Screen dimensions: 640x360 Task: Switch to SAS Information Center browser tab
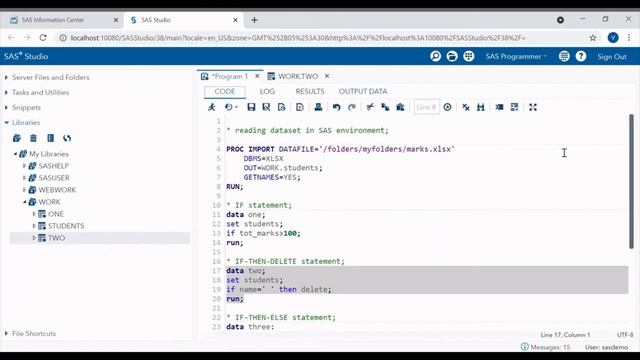64,20
